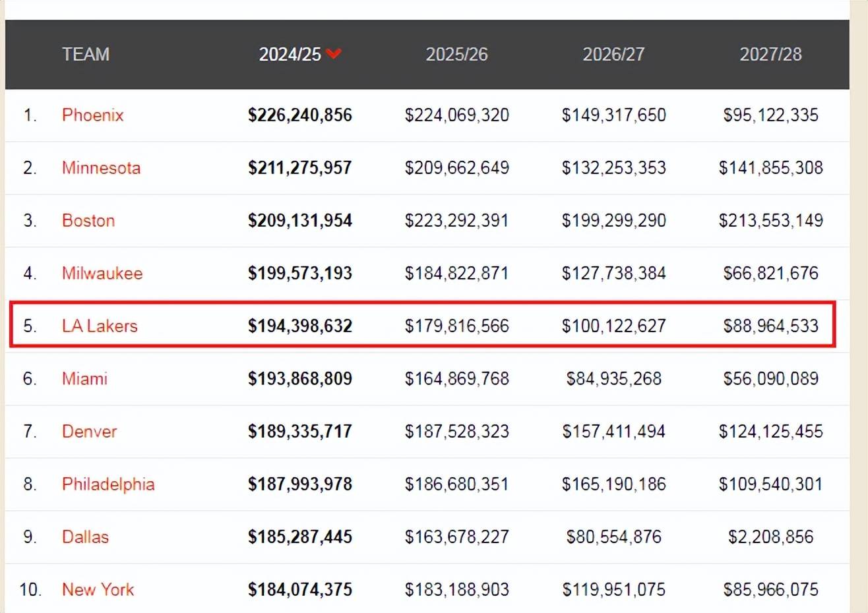The height and width of the screenshot is (613, 868).
Task: Open the Miami team link
Action: click(x=84, y=379)
